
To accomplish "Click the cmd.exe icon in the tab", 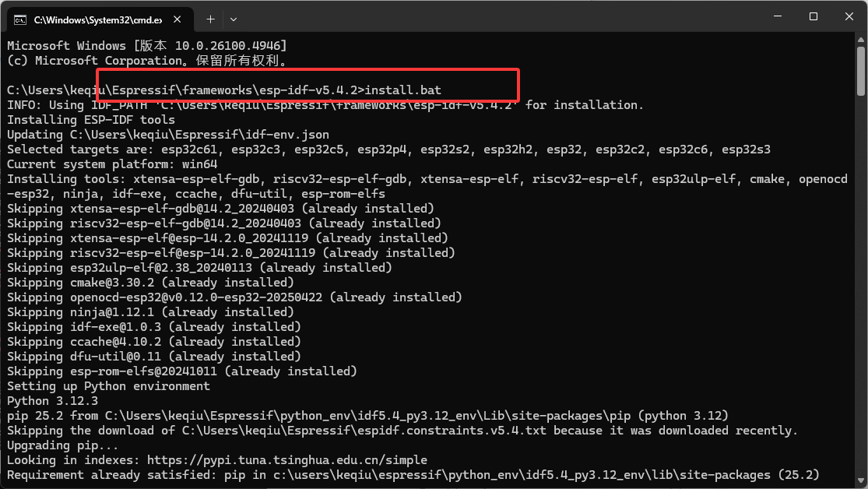I will (21, 18).
